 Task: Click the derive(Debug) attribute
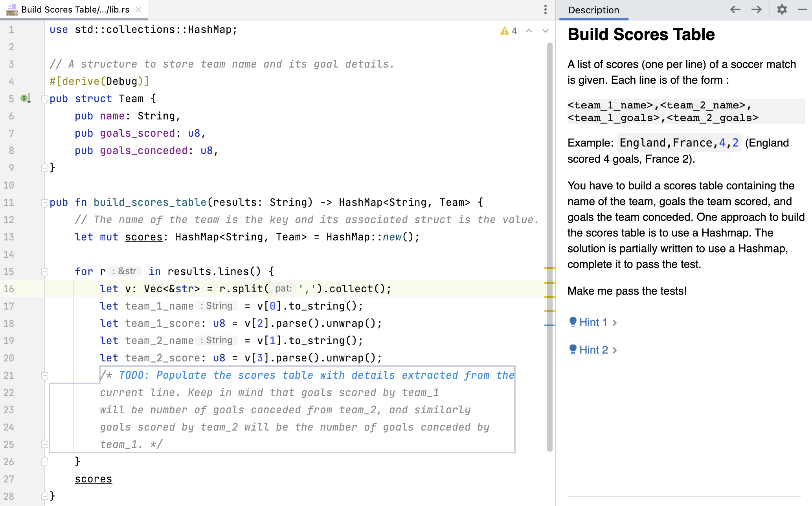click(x=100, y=82)
